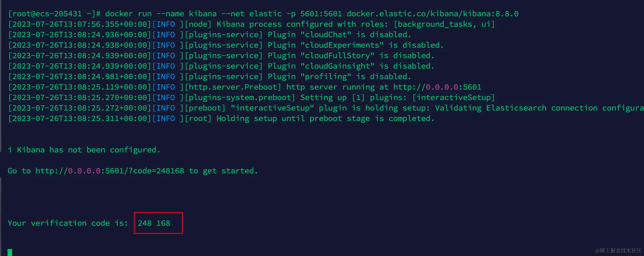
Task: Click the "cloudChat" plugin disabled message
Action: 339,35
